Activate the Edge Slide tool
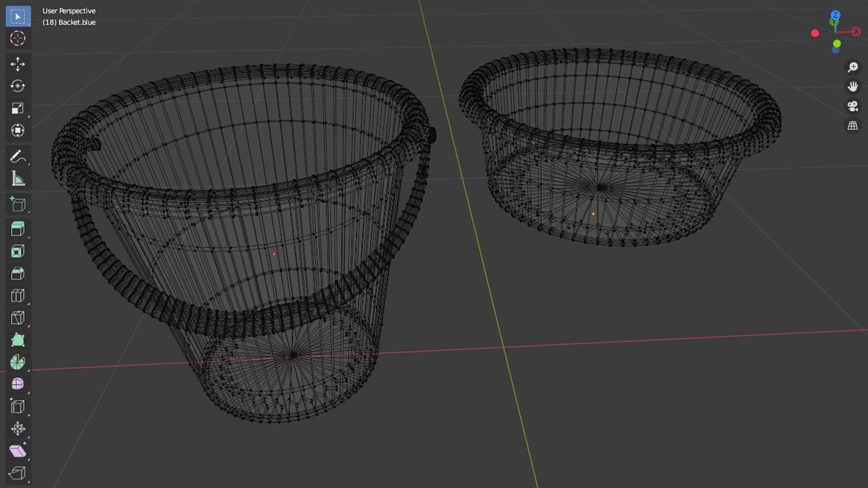 tap(18, 406)
